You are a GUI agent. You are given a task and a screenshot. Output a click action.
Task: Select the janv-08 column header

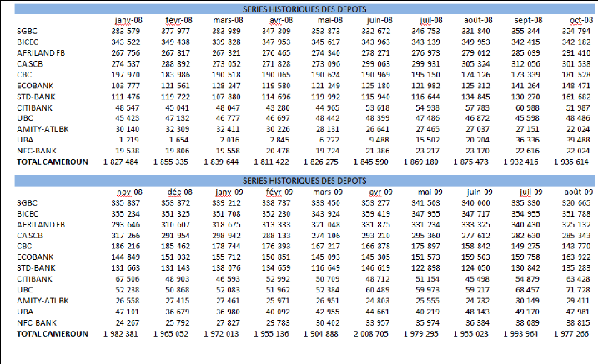[128, 21]
